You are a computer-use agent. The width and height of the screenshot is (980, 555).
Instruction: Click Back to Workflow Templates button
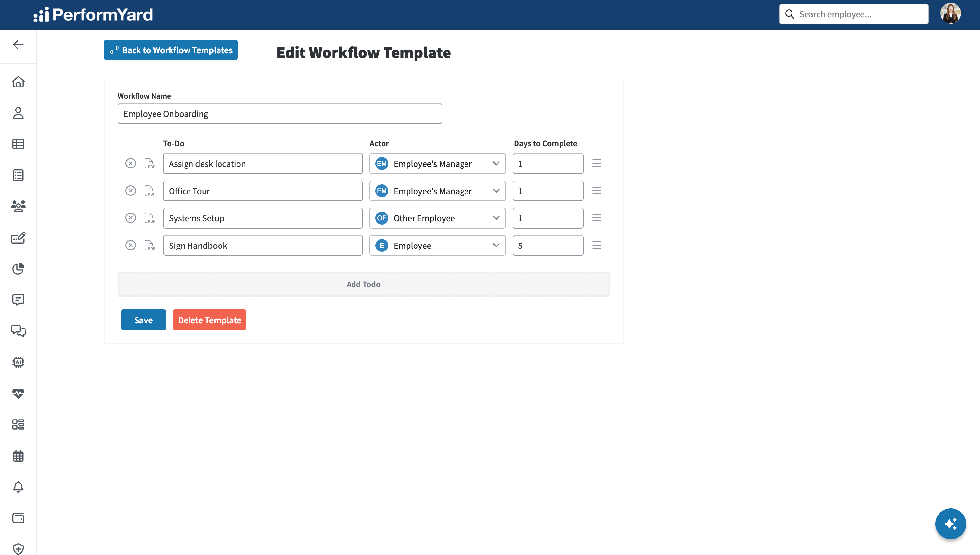(x=171, y=50)
